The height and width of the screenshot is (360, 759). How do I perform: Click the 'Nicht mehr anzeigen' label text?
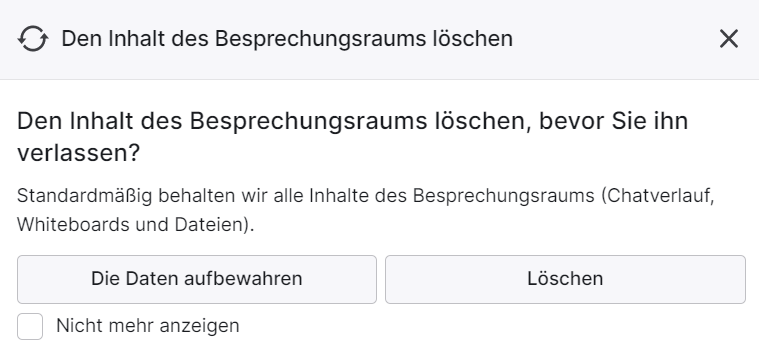[148, 326]
